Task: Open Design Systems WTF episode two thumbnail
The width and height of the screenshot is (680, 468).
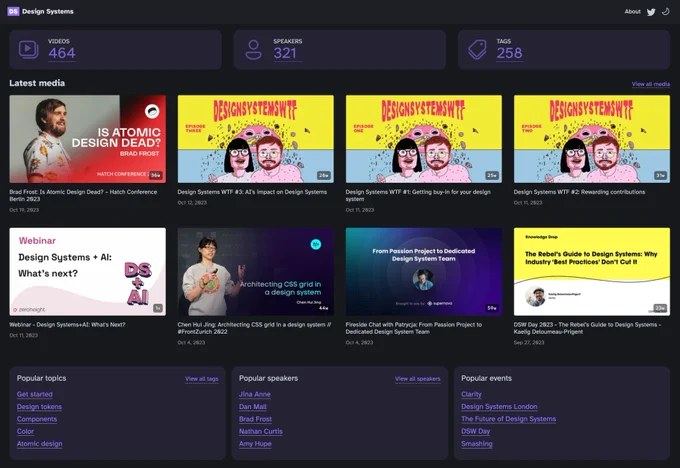Action: [592, 139]
